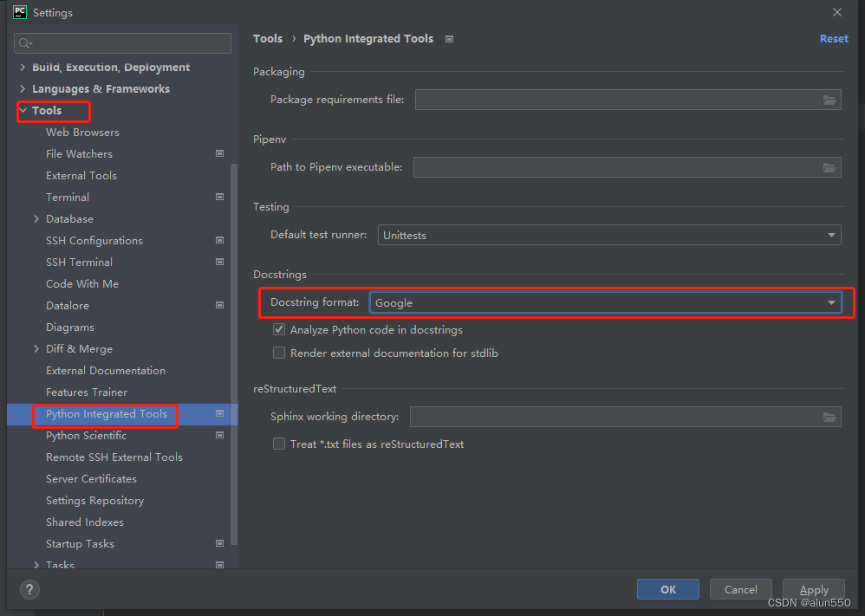The height and width of the screenshot is (616, 865).
Task: Click project-level icon beside File Watchers
Action: tap(219, 154)
